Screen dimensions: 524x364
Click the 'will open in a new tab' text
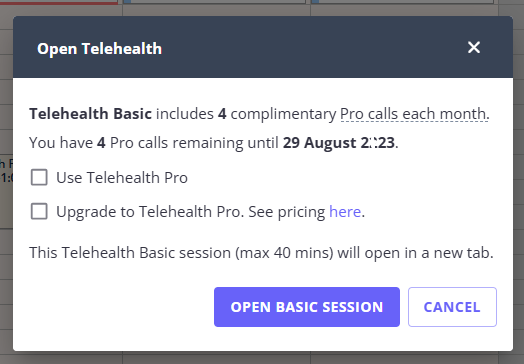(415, 253)
